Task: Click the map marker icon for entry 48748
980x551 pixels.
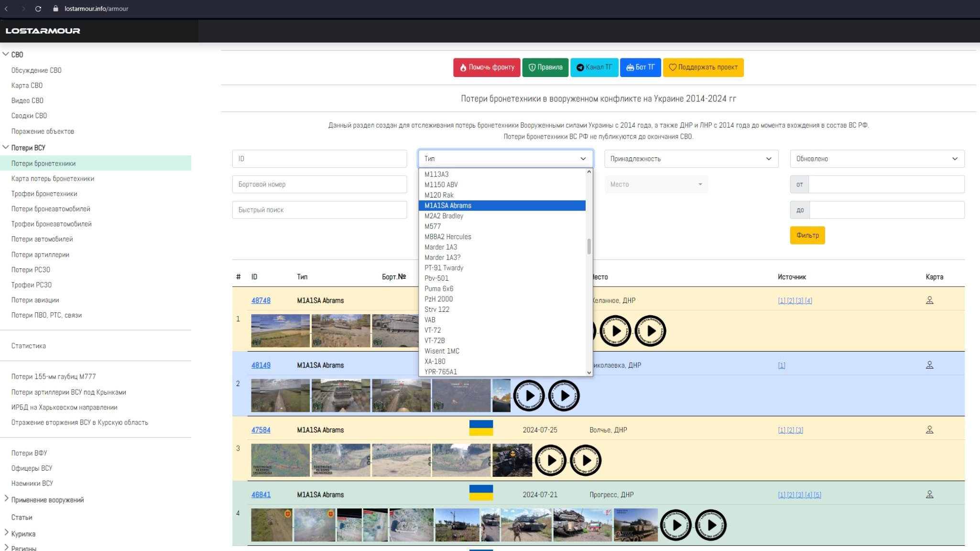Action: tap(929, 300)
